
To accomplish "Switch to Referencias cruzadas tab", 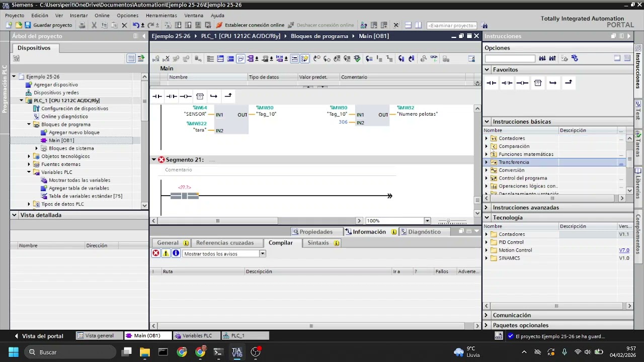I will (x=225, y=243).
